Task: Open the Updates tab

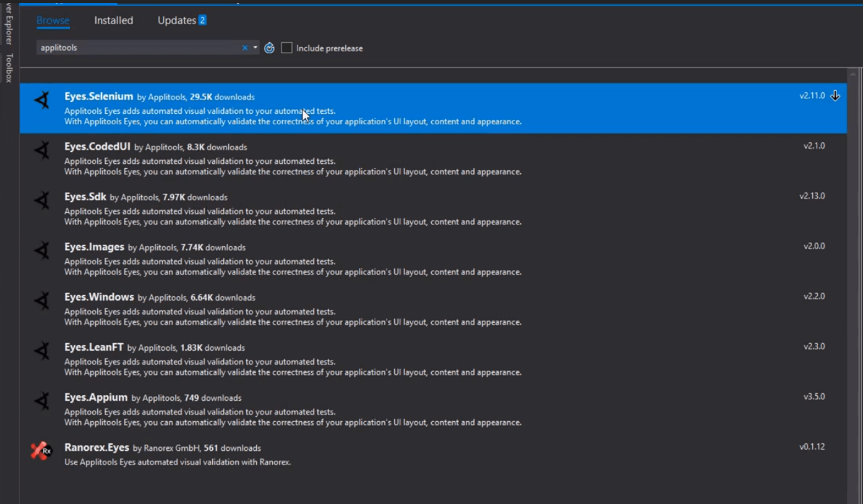Action: pos(177,20)
